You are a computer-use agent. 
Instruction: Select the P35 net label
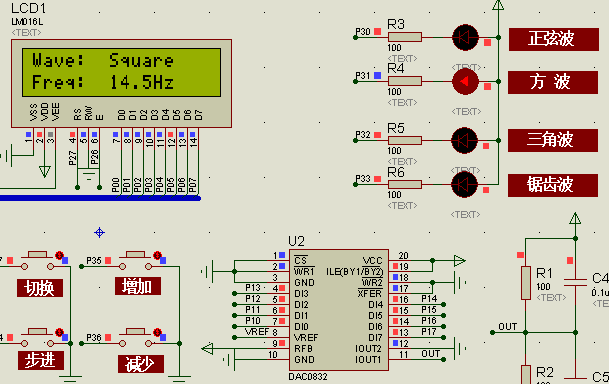[94, 261]
